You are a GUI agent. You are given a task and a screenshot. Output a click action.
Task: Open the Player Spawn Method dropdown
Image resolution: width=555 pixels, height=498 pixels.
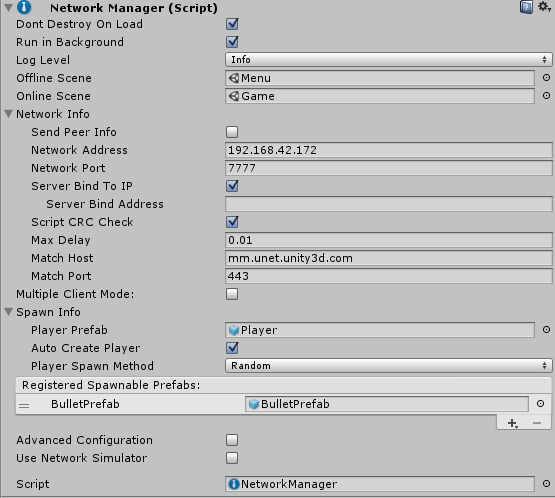[388, 366]
